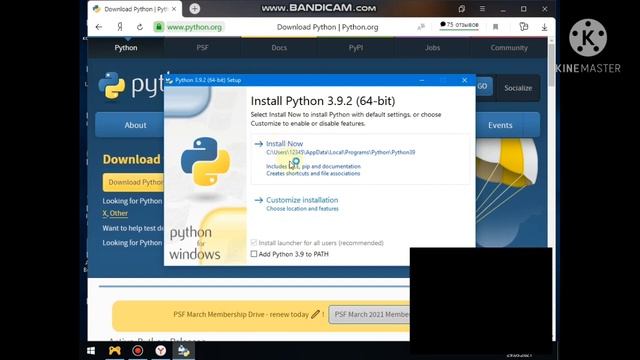
Task: Open the About menu on python.org
Action: point(129,125)
